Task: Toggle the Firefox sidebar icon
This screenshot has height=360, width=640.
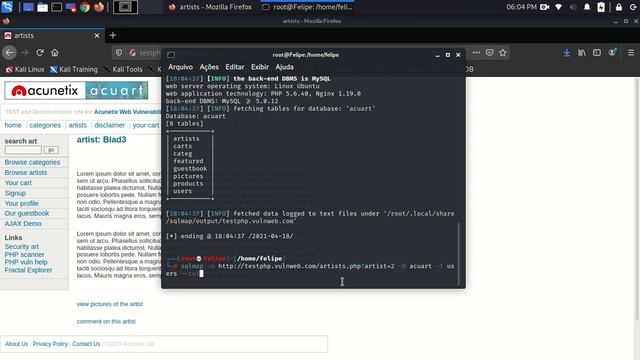Action: 597,53
